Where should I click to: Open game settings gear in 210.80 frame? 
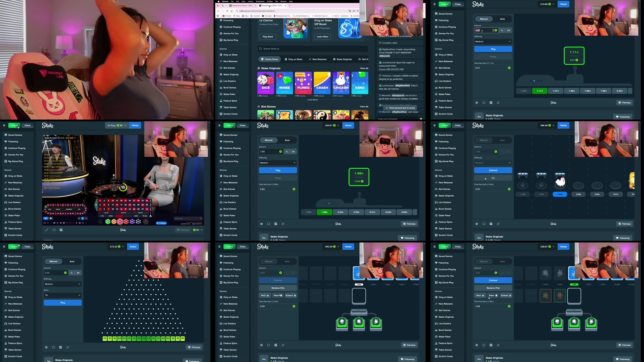477,103
